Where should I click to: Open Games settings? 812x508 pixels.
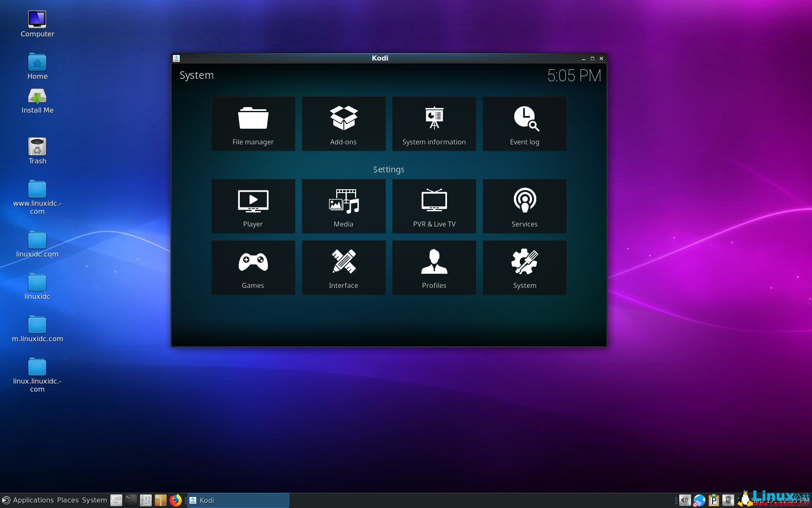252,267
